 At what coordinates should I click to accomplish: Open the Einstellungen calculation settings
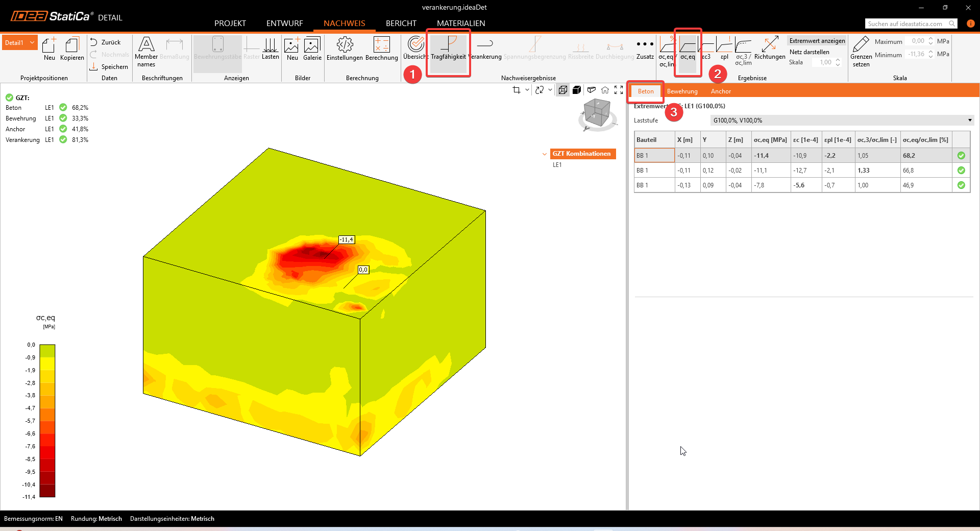click(345, 49)
